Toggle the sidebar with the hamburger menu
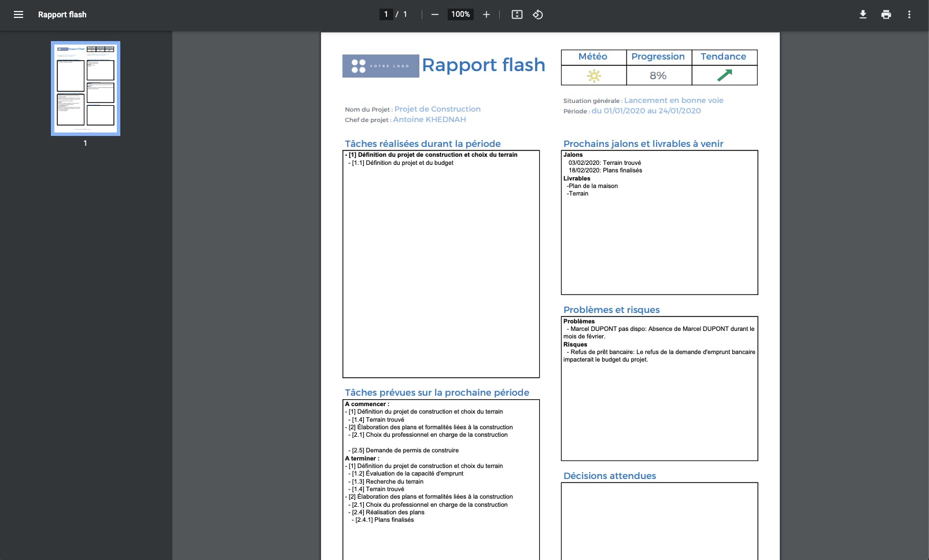The image size is (929, 560). pos(19,14)
